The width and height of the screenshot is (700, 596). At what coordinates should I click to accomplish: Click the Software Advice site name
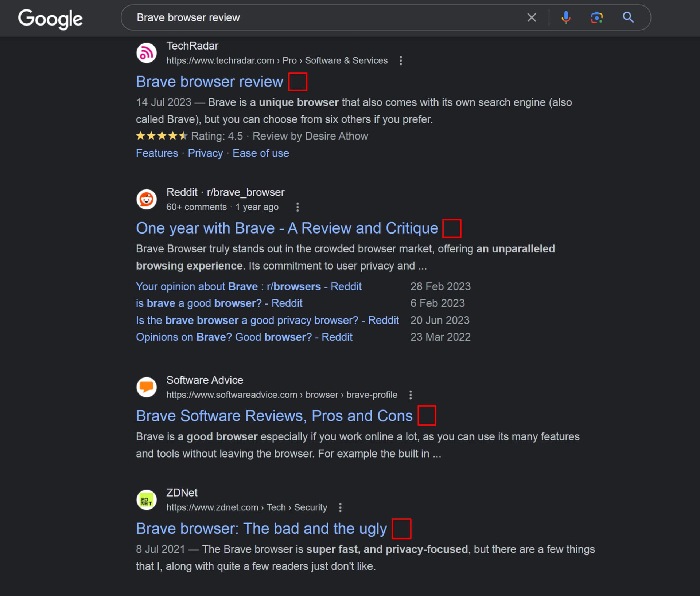pyautogui.click(x=205, y=380)
